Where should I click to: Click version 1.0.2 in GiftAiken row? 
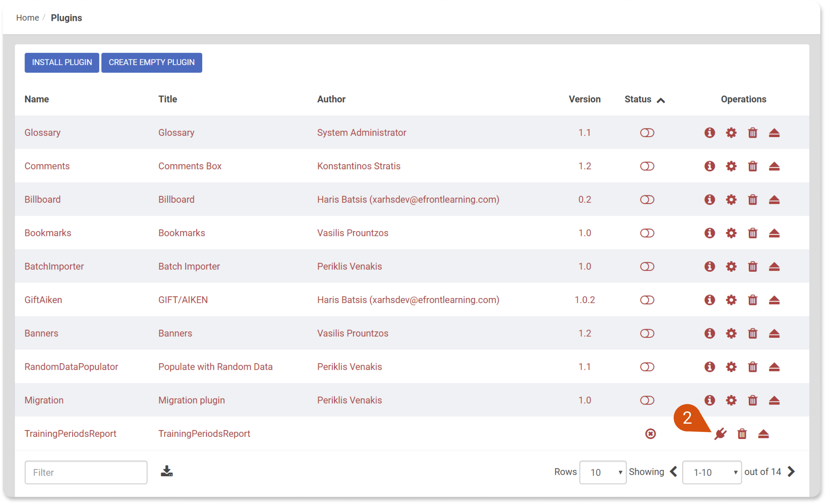point(585,300)
